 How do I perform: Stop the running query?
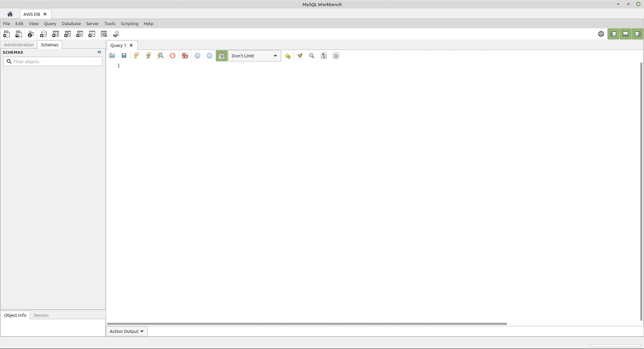pos(172,55)
